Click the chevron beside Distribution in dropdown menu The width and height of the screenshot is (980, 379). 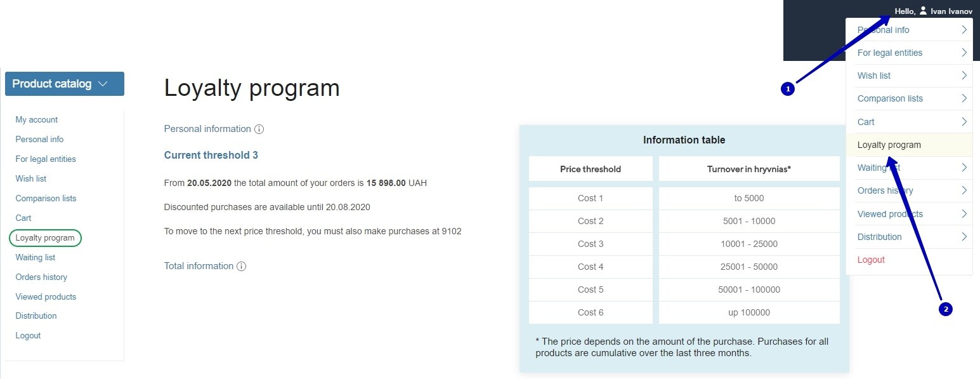(964, 237)
